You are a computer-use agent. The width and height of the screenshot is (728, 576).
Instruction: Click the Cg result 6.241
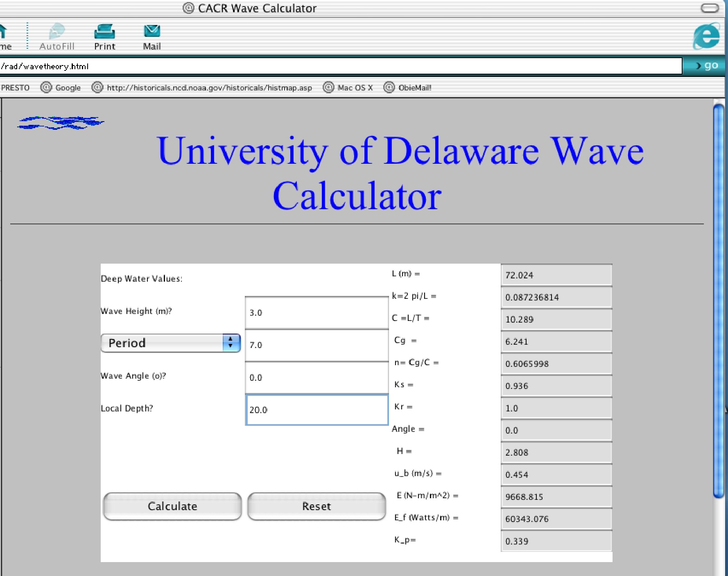click(556, 341)
